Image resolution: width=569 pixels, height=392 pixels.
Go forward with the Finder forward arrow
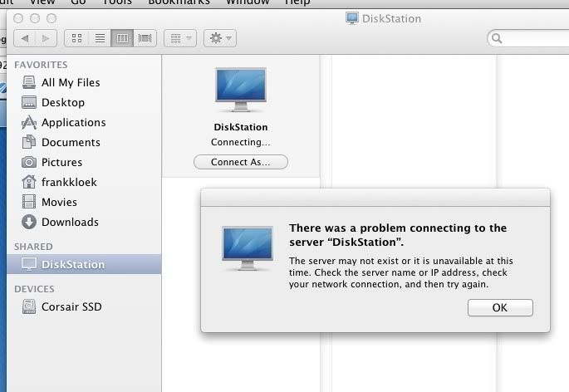(x=46, y=38)
